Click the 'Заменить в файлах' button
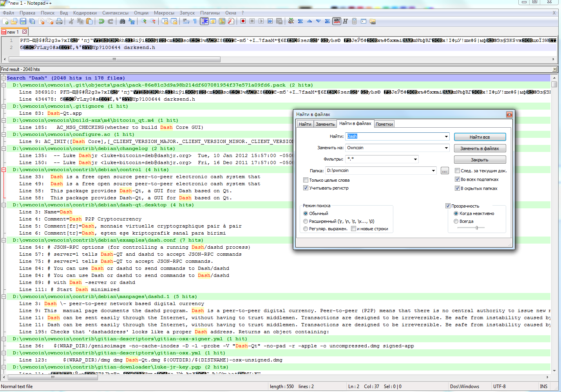This screenshot has height=392, width=561. pos(480,148)
